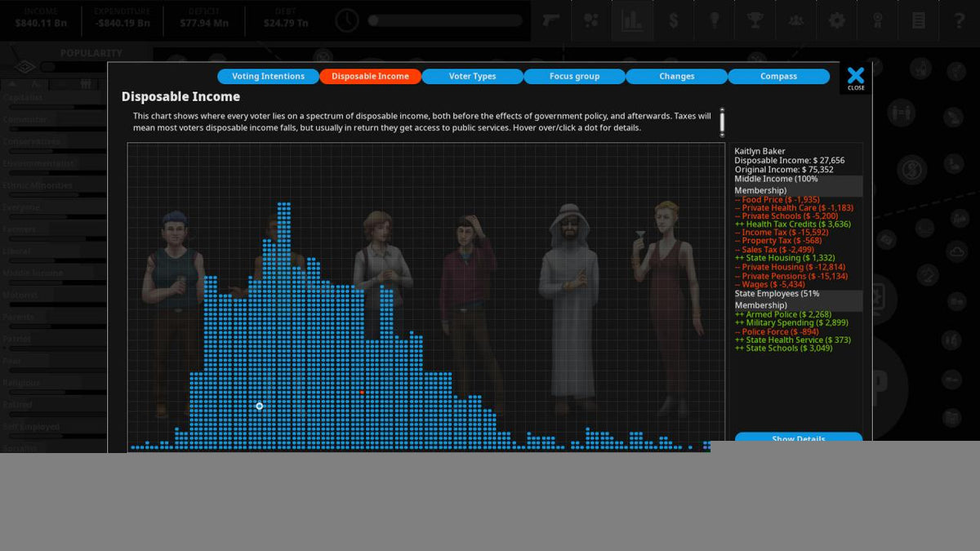
Task: Open the Voter Types tab
Action: click(472, 76)
